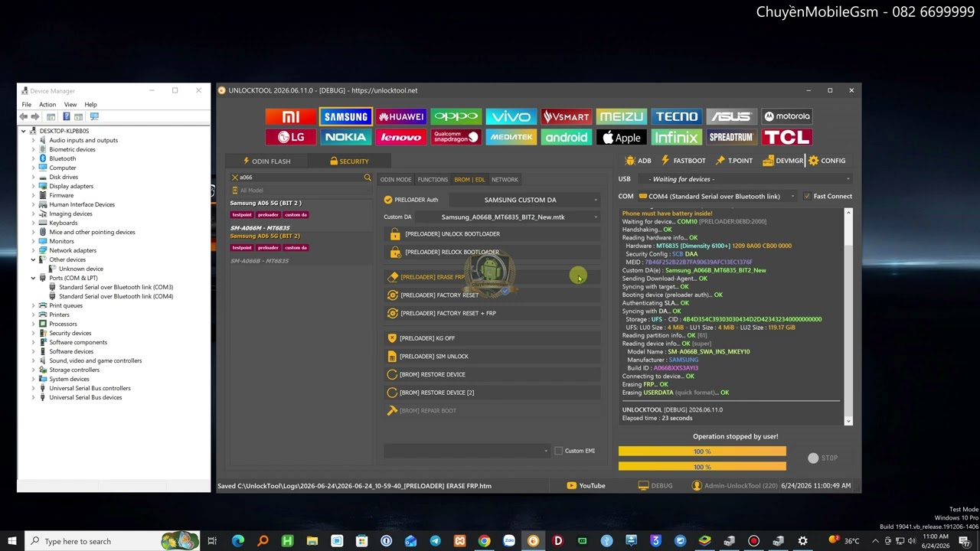Enable the Custom EMI checkbox
Image resolution: width=980 pixels, height=551 pixels.
[x=558, y=451]
